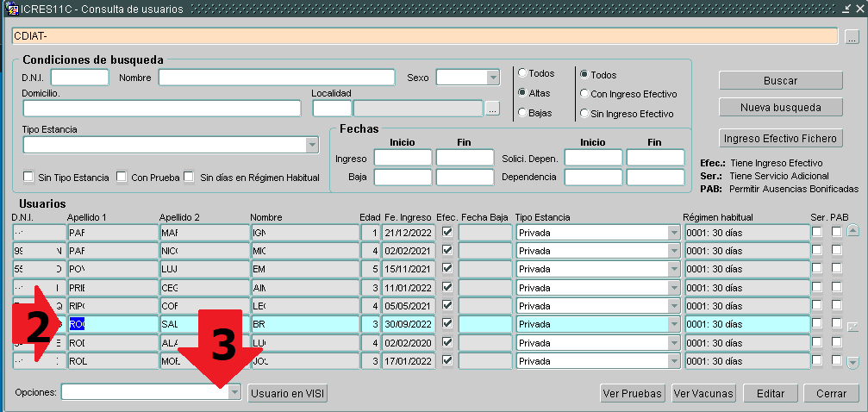Tick the Con Prueba checkbox

[x=122, y=178]
